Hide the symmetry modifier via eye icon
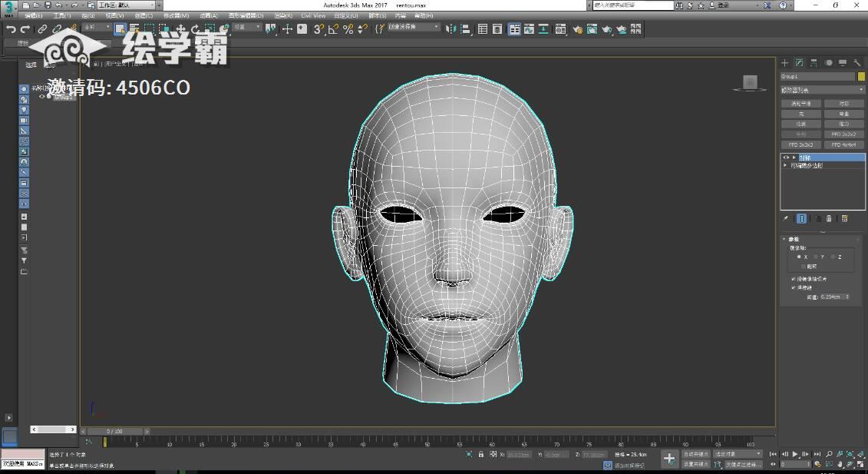This screenshot has height=474, width=868. 785,157
